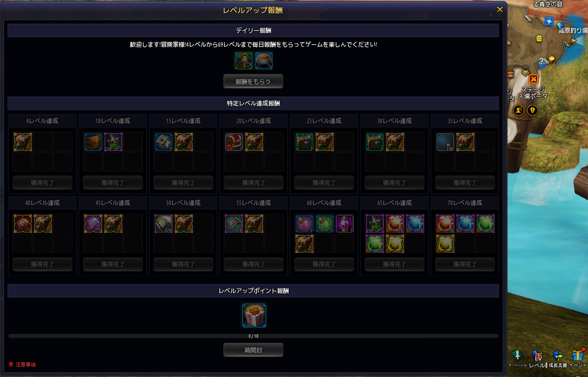The height and width of the screenshot is (377, 588).
Task: Click 獲得完了 under 4レベル達成
Action: coord(42,183)
